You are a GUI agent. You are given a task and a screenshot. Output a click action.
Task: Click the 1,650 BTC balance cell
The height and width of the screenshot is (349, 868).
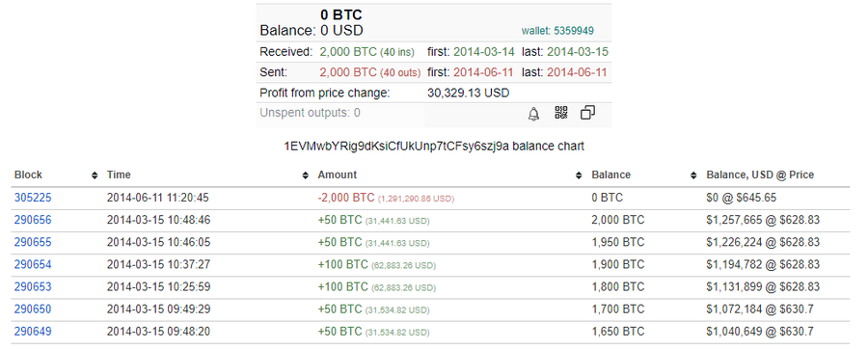click(x=618, y=332)
